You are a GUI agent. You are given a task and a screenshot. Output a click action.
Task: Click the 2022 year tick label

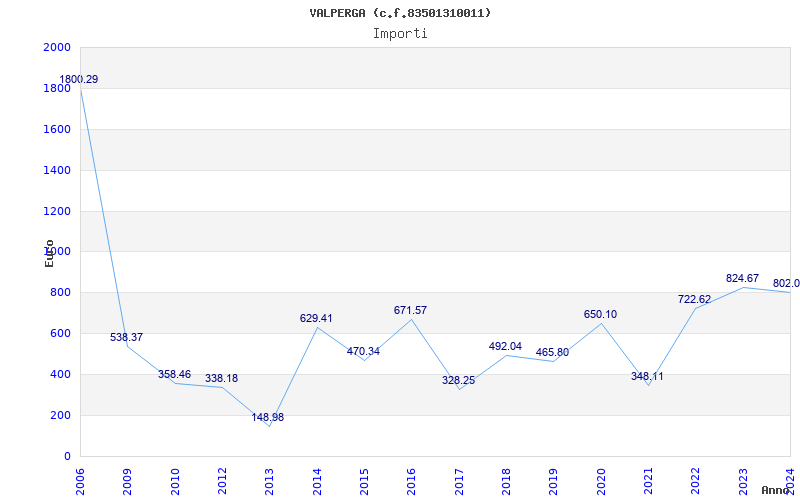tap(696, 481)
